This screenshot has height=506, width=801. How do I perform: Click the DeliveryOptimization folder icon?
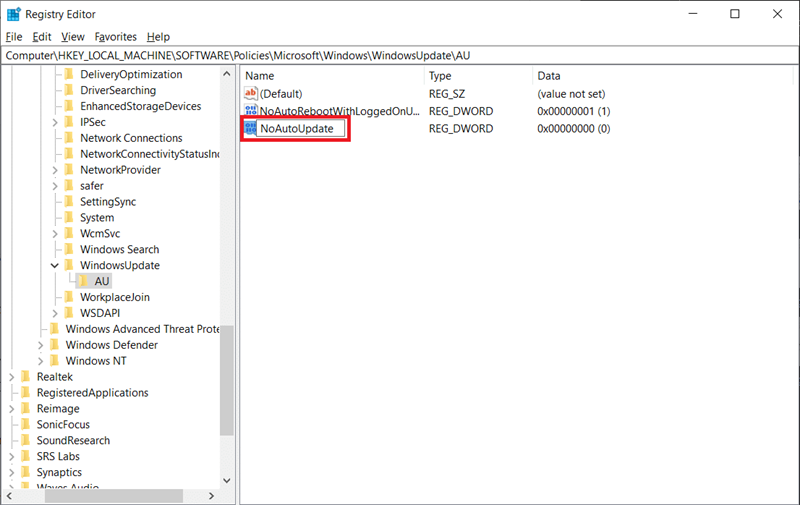pyautogui.click(x=69, y=74)
